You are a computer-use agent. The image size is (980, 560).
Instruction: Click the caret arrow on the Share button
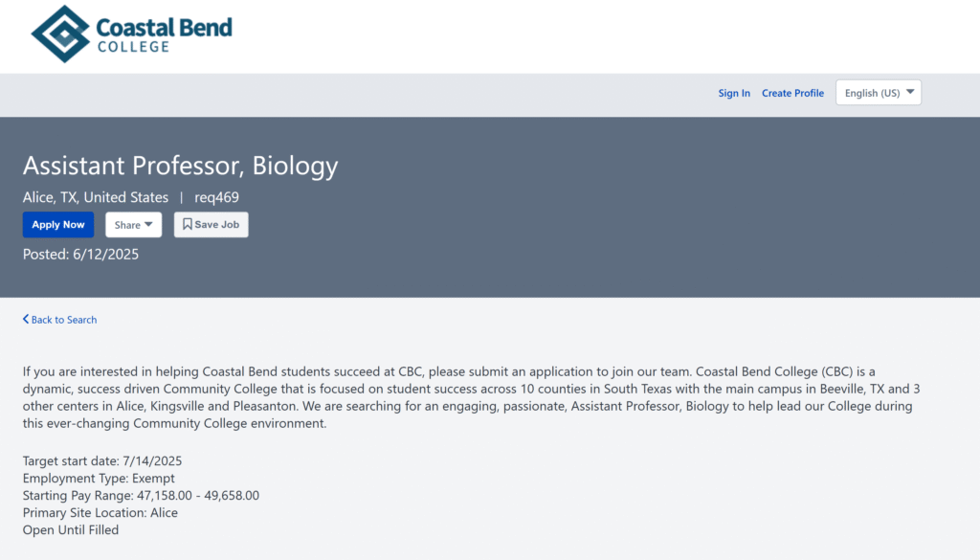[x=148, y=225]
